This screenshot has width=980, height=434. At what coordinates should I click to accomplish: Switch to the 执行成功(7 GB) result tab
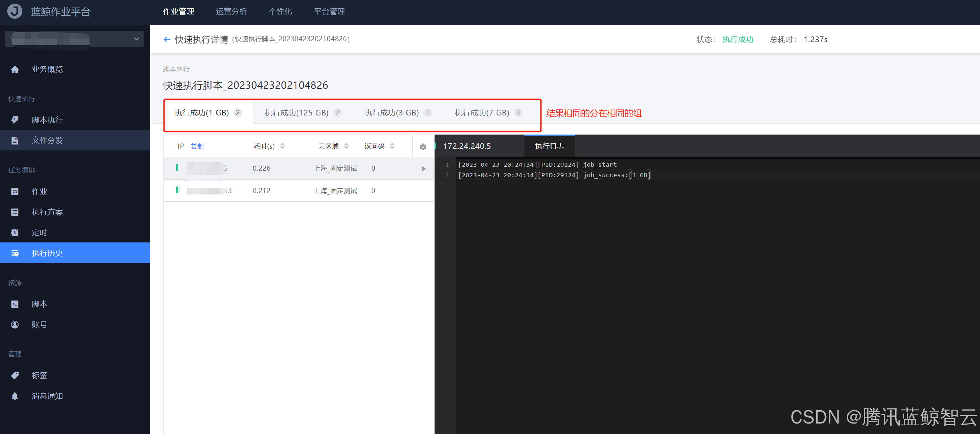(x=482, y=113)
